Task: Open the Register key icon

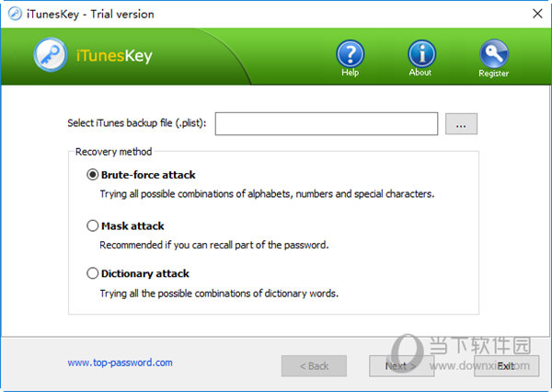Action: pyautogui.click(x=494, y=54)
